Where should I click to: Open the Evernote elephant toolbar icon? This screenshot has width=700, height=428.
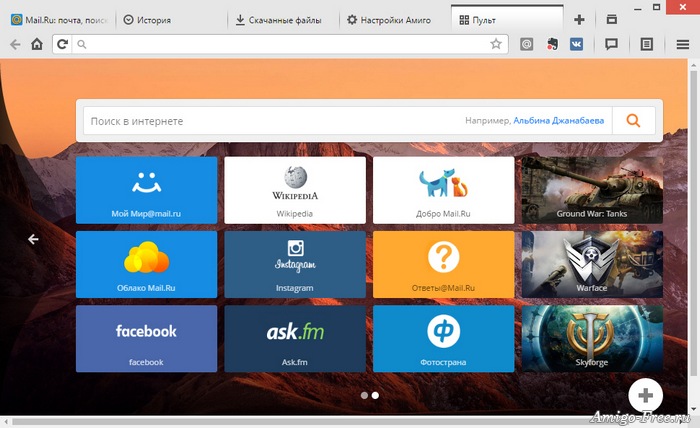coord(552,44)
